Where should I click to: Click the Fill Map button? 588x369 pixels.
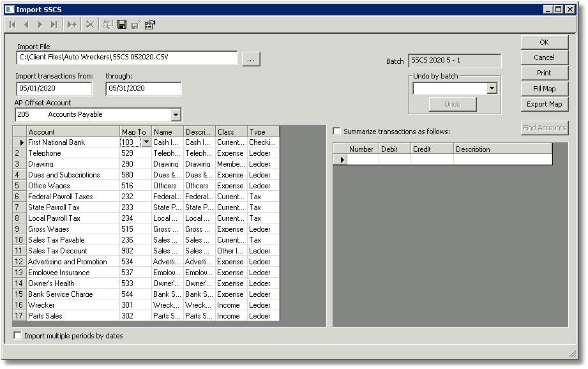point(544,89)
